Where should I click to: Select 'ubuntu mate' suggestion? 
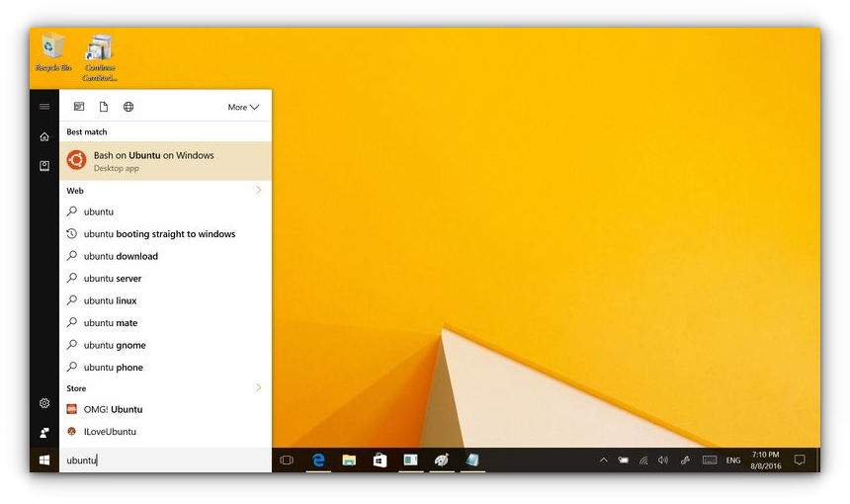[x=165, y=323]
